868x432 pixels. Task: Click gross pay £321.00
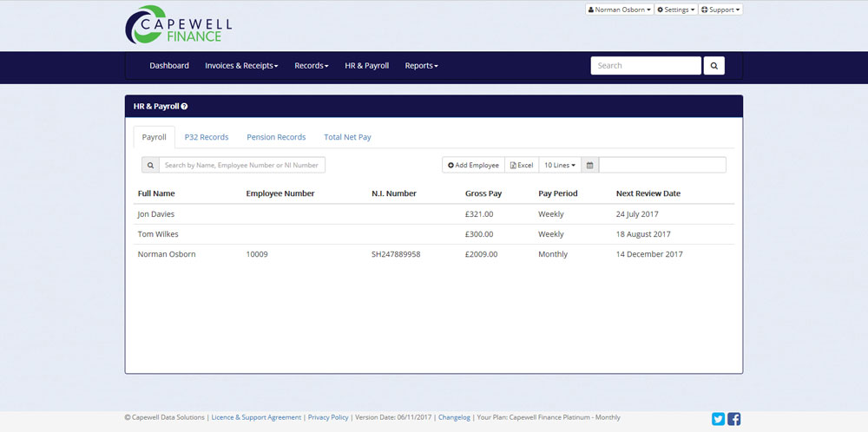pyautogui.click(x=479, y=214)
